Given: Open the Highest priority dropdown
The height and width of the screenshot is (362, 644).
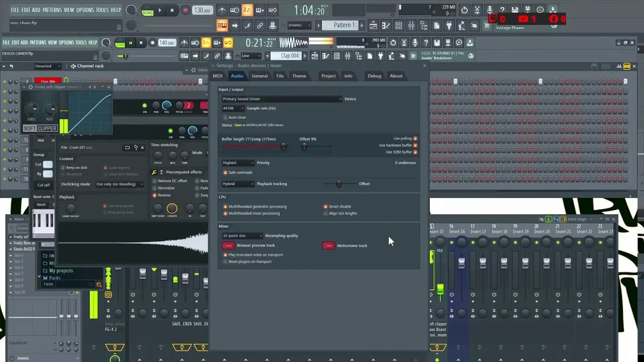Looking at the screenshot, I should click(x=238, y=163).
